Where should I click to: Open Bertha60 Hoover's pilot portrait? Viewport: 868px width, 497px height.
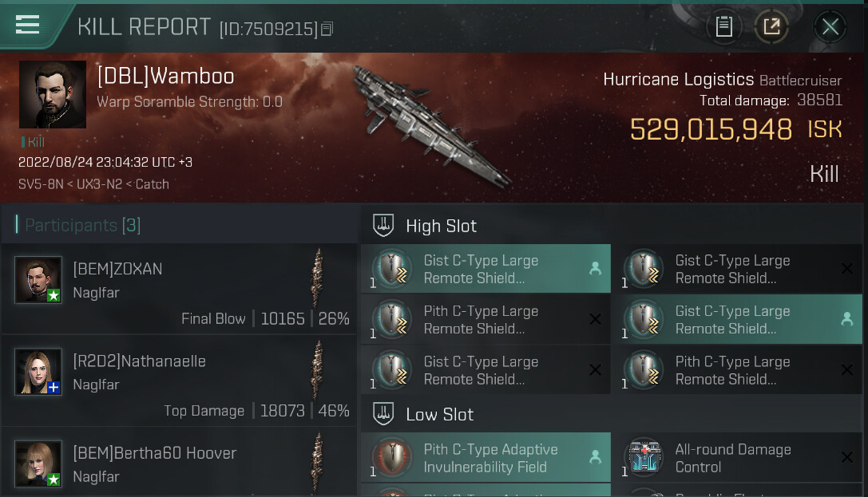tap(38, 463)
